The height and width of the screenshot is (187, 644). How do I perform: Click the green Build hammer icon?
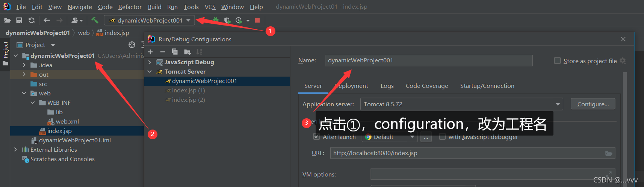tap(95, 20)
